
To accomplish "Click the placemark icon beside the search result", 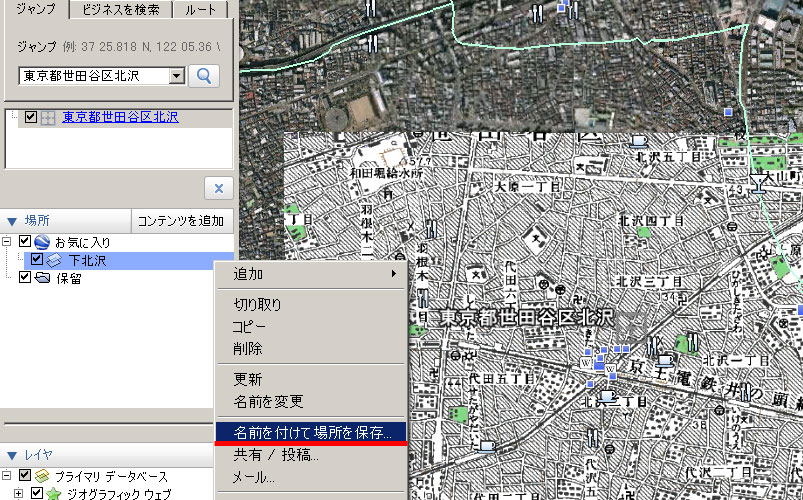I will tap(48, 117).
